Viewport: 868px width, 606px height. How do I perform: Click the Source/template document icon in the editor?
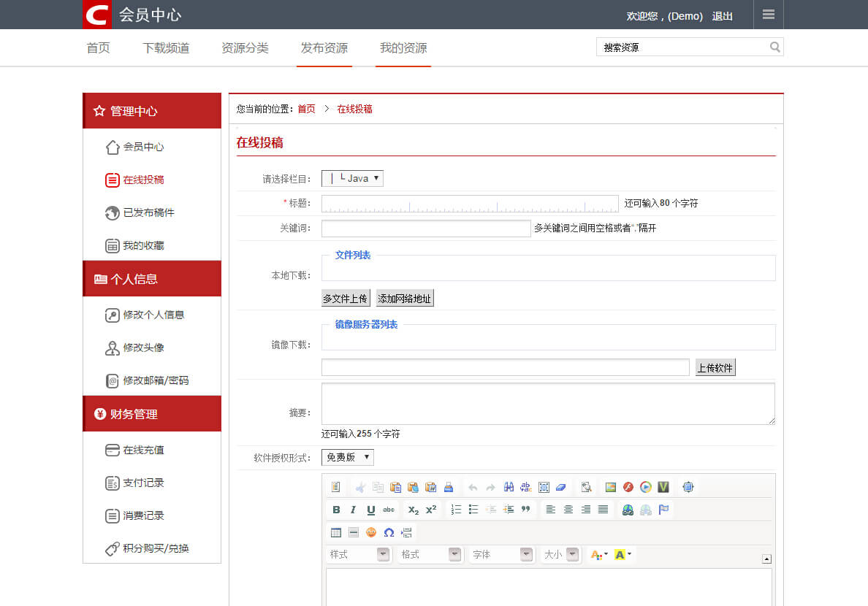[x=335, y=487]
